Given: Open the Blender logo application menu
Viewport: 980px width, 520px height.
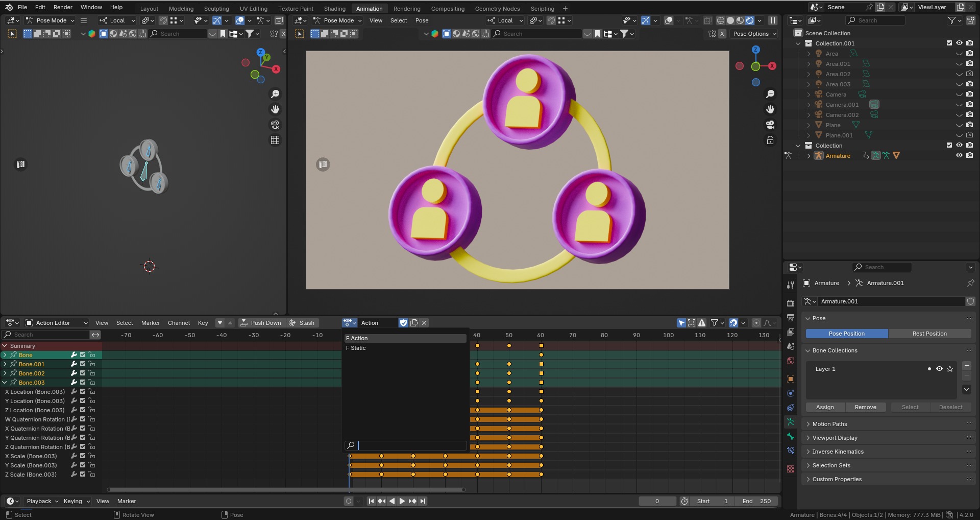Looking at the screenshot, I should 9,7.
